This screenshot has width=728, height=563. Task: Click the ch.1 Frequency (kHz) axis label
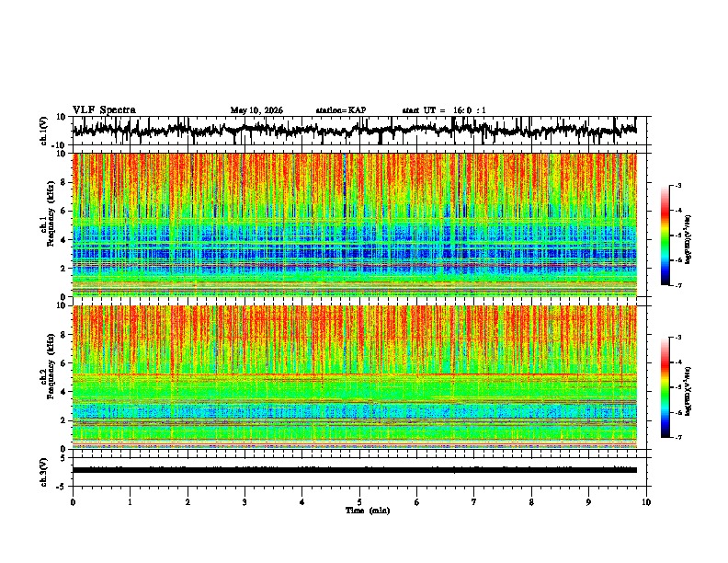click(x=47, y=214)
